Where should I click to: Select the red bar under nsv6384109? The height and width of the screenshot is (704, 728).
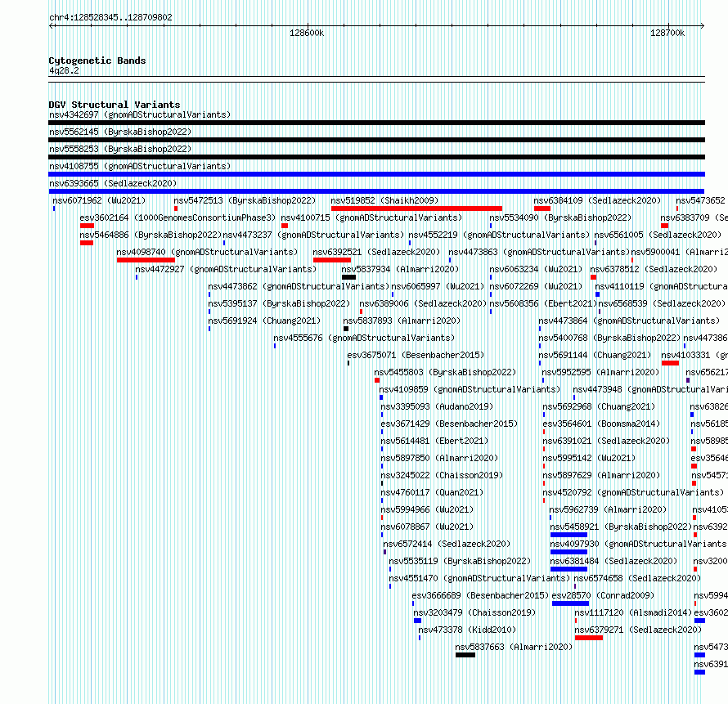[x=542, y=209]
